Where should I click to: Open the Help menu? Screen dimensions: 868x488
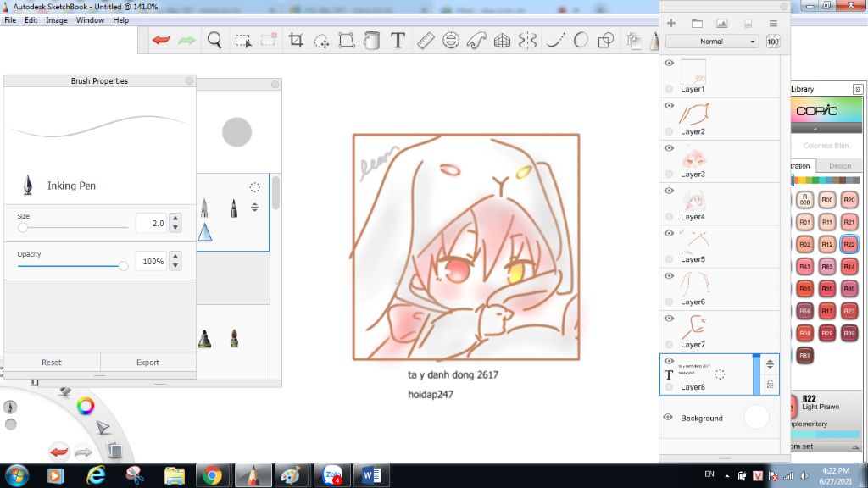(120, 20)
